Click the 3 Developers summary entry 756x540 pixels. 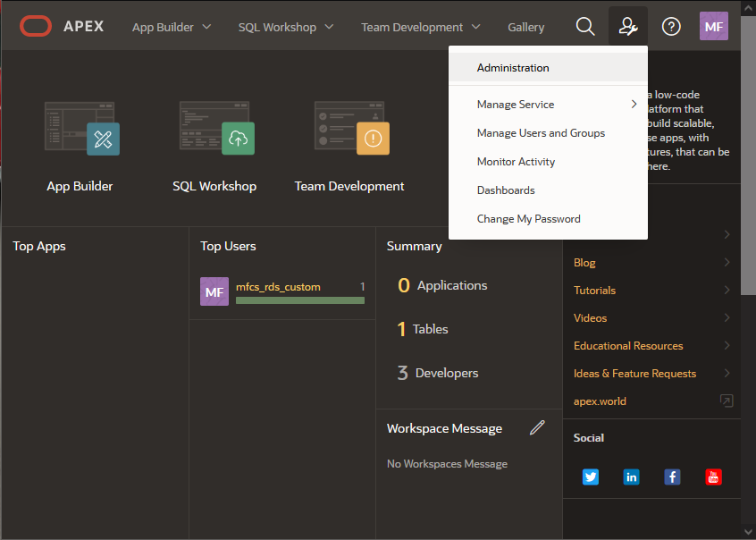437,373
